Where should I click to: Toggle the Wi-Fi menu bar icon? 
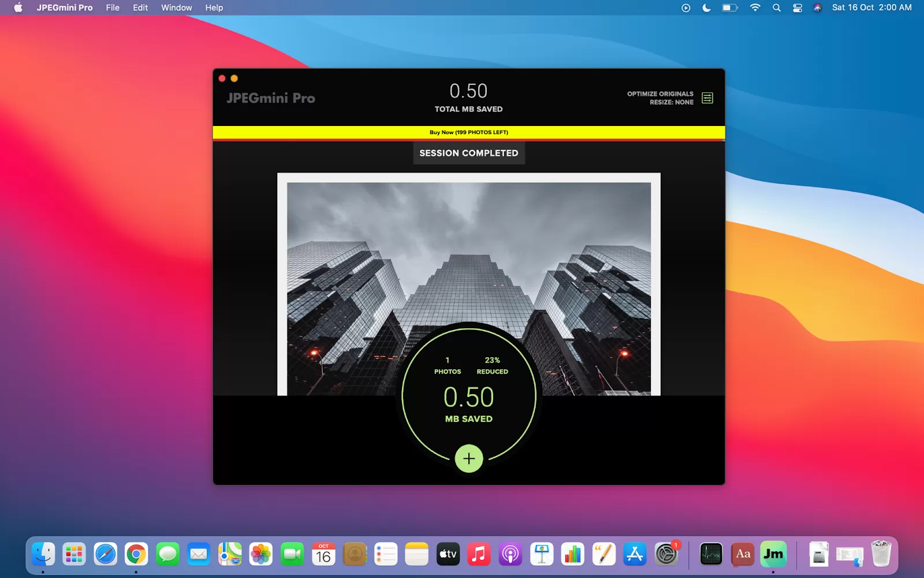[x=755, y=8]
